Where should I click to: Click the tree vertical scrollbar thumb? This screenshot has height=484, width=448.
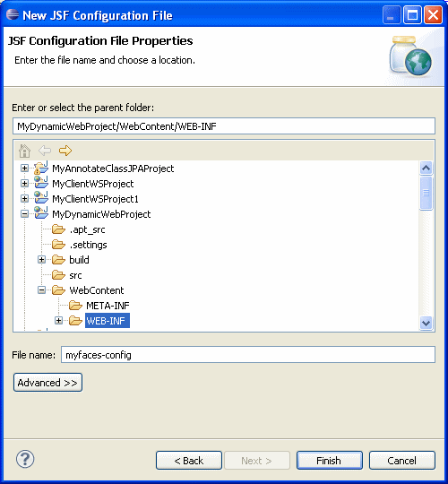[426, 193]
